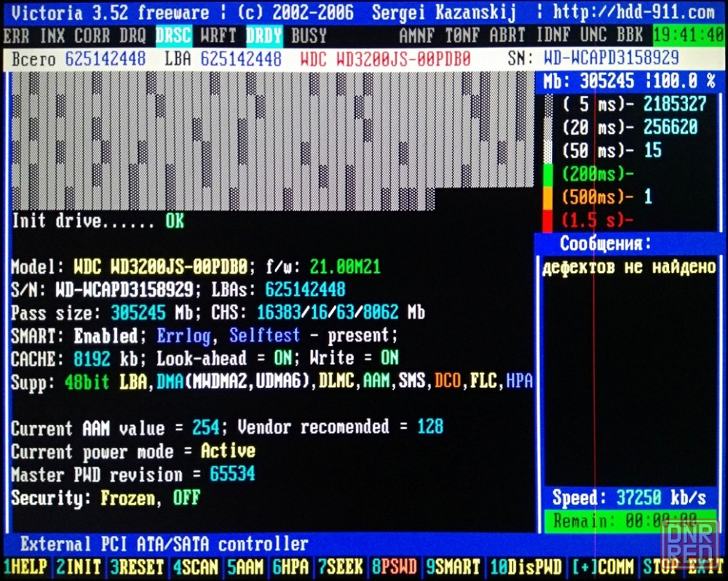Click the UNC error flag

tap(593, 36)
